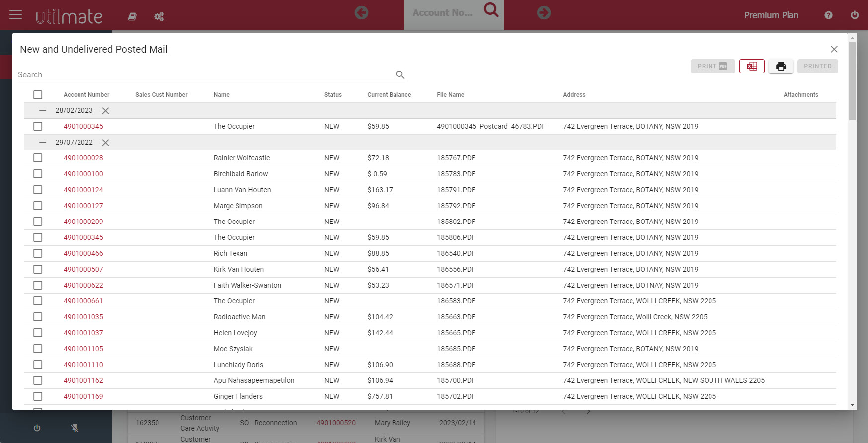Click the printer icon button

click(x=781, y=66)
